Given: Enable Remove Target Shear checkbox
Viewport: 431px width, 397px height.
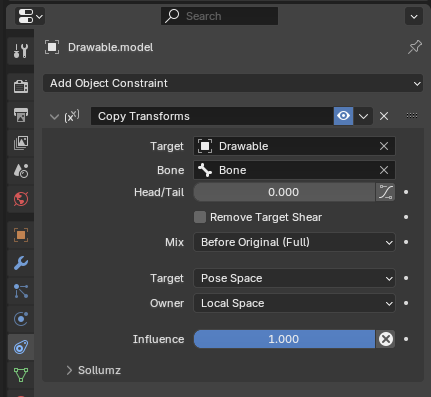Looking at the screenshot, I should point(200,217).
